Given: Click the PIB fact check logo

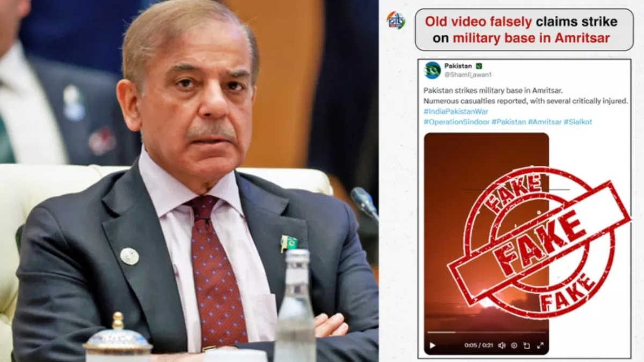Looking at the screenshot, I should (396, 20).
